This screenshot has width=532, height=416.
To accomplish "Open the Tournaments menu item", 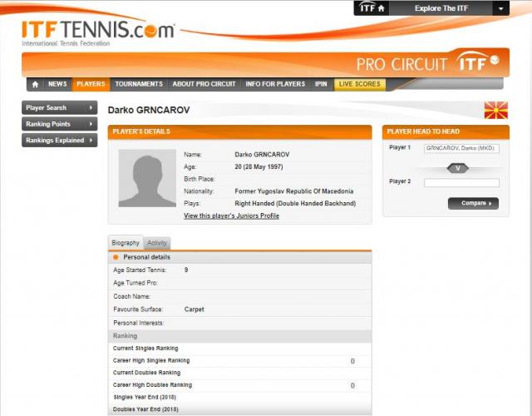I will [x=139, y=84].
